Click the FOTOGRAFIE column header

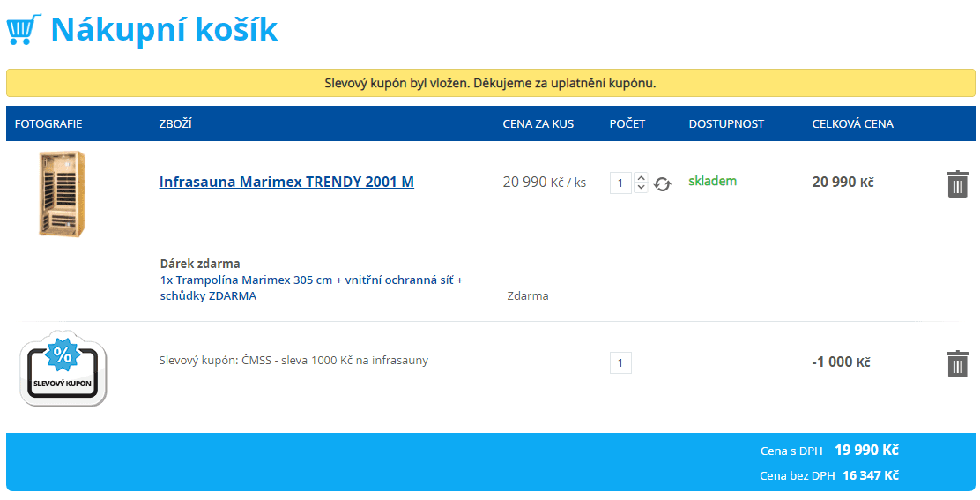(x=48, y=123)
